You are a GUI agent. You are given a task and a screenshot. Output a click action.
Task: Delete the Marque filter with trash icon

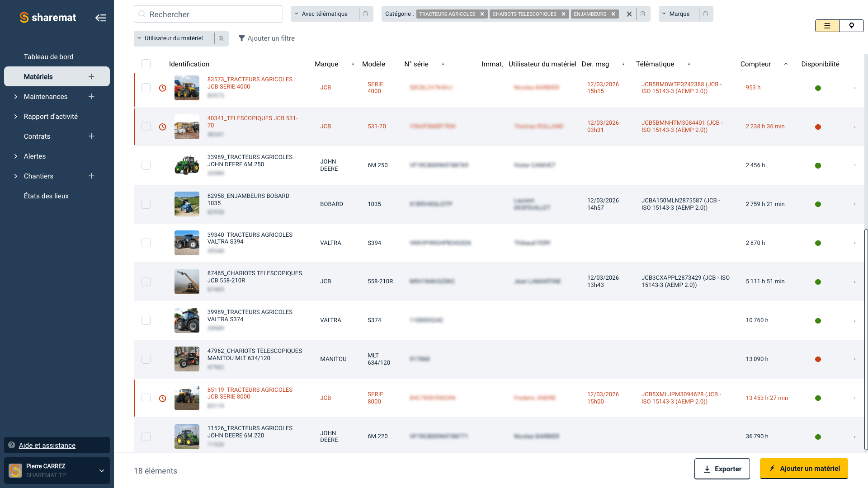[705, 14]
